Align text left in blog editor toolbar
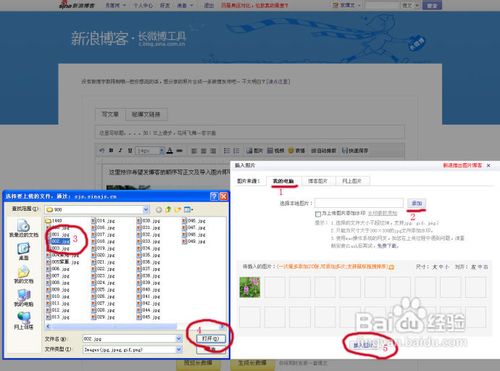 click(194, 151)
